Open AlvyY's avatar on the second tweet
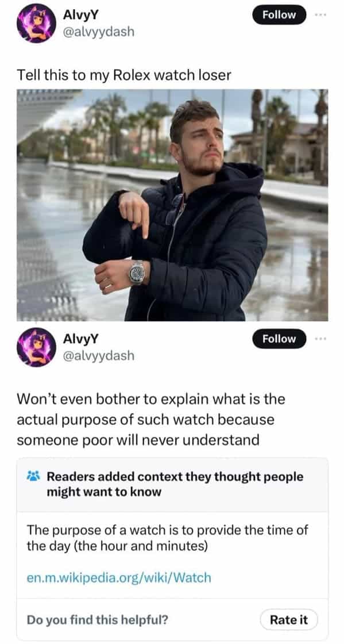344x644 pixels. tap(37, 347)
